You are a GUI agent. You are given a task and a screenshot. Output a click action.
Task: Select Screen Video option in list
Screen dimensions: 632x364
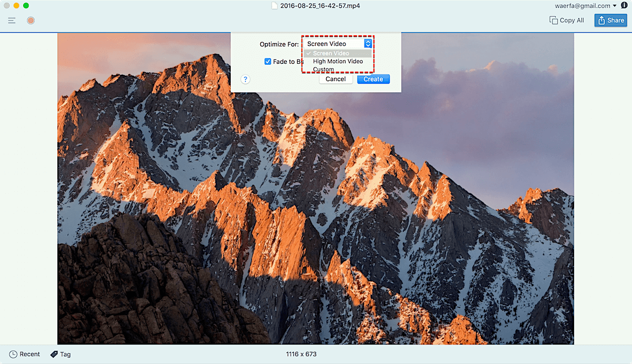point(339,53)
